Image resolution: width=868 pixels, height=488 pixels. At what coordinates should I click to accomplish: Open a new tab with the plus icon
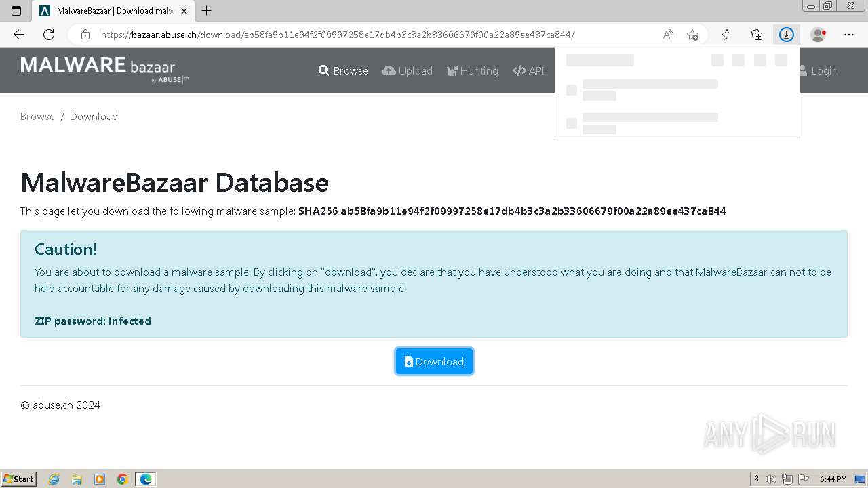(207, 11)
